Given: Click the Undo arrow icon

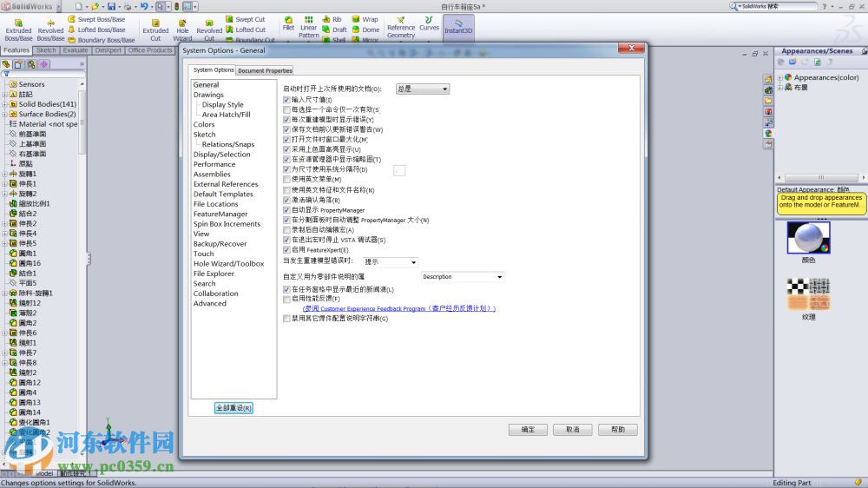Looking at the screenshot, I should click(x=144, y=7).
